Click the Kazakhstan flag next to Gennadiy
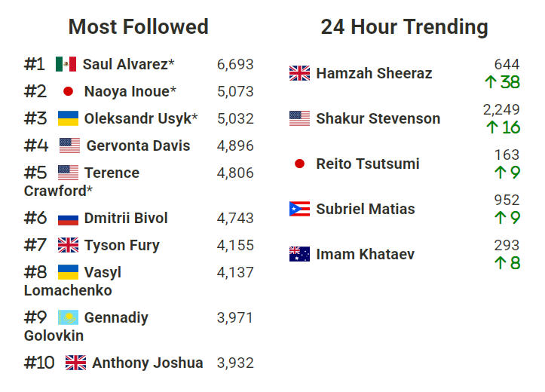The image size is (545, 392). (68, 317)
